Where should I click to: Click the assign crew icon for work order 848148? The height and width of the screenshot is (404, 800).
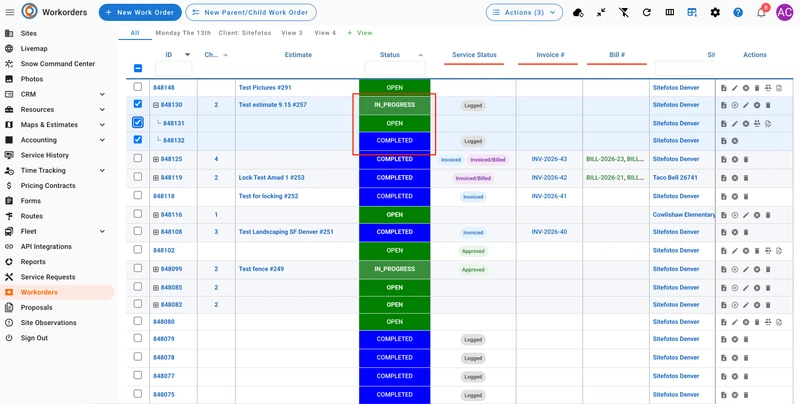click(768, 88)
